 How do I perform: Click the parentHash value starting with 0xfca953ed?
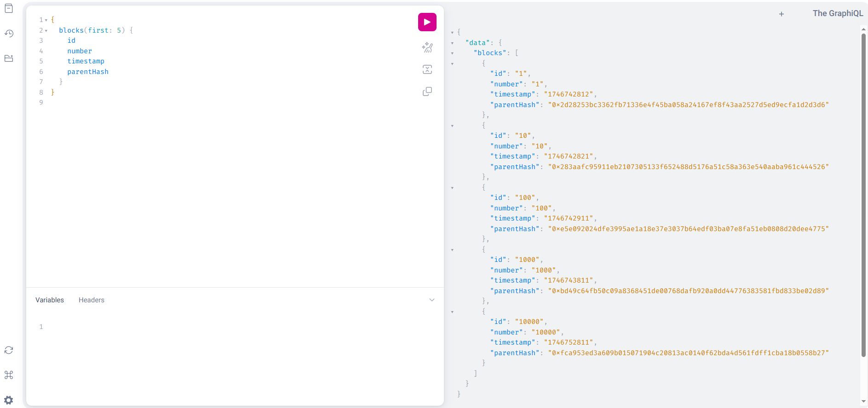click(x=689, y=353)
